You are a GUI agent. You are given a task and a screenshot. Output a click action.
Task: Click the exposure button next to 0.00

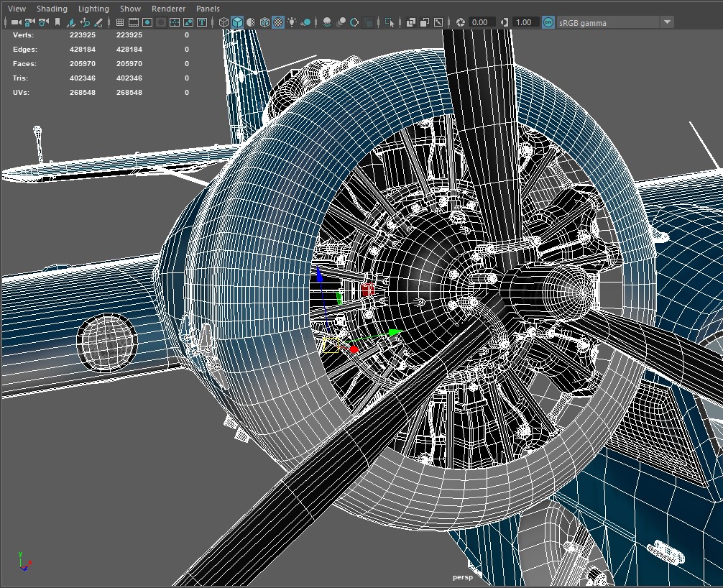[462, 22]
